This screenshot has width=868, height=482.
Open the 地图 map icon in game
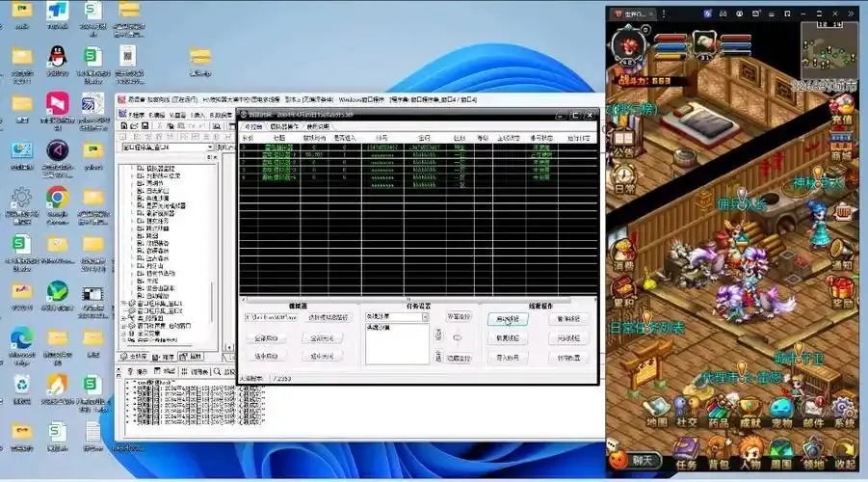tap(657, 412)
